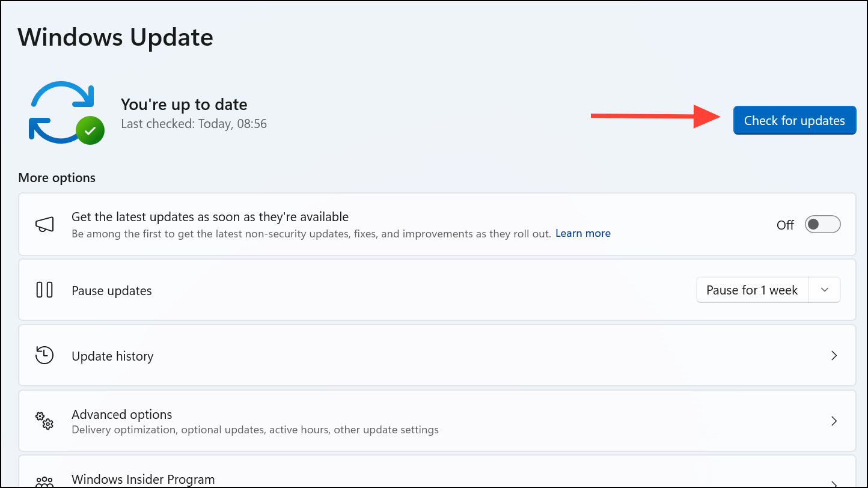Screen dimensions: 868x488
Task: Click the Pause updates label
Action: (111, 290)
